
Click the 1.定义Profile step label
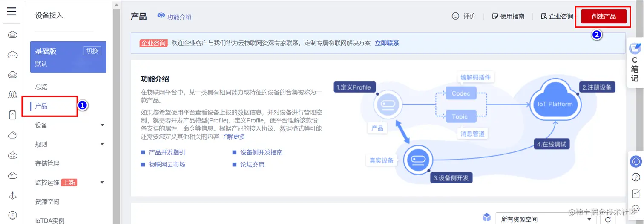(354, 87)
